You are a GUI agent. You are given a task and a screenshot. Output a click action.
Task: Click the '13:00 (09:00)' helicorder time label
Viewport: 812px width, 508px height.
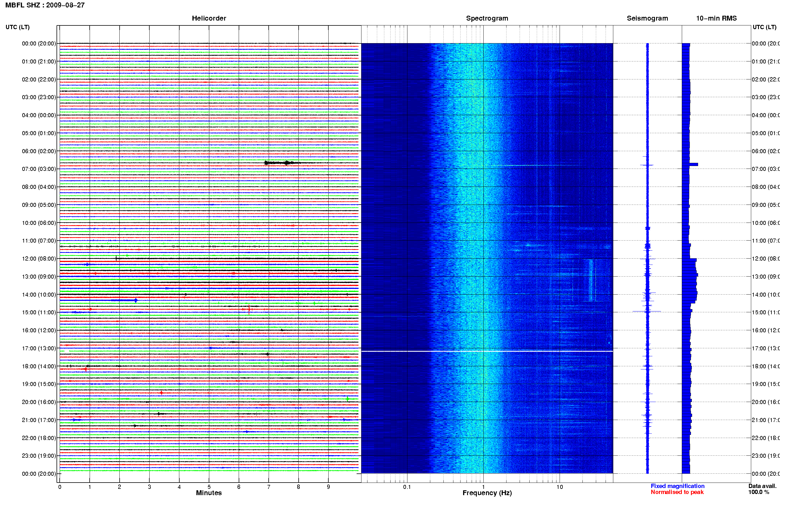click(39, 277)
